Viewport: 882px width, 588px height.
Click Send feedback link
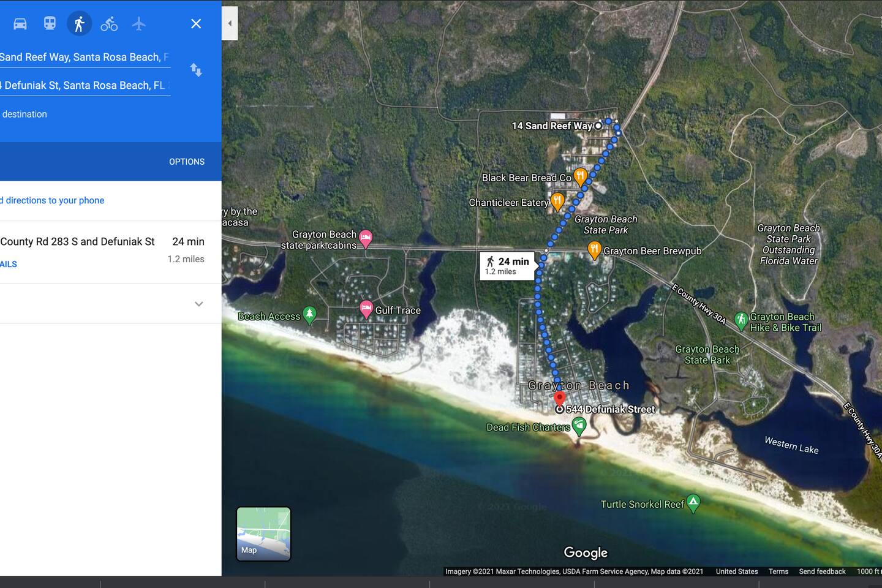pos(822,571)
